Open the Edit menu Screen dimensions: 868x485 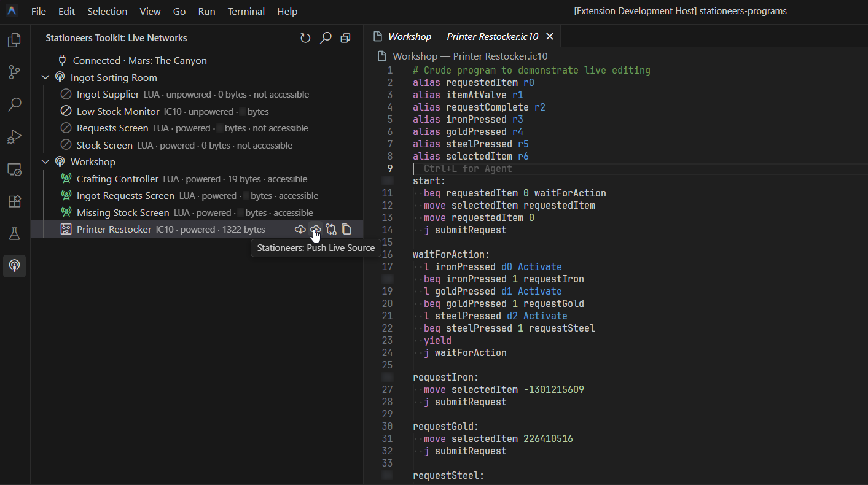(x=66, y=11)
